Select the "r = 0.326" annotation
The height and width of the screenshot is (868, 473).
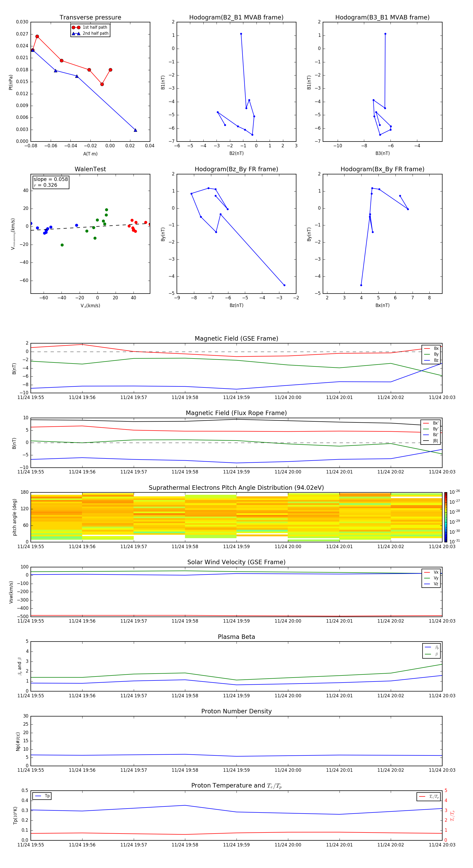tap(45, 185)
